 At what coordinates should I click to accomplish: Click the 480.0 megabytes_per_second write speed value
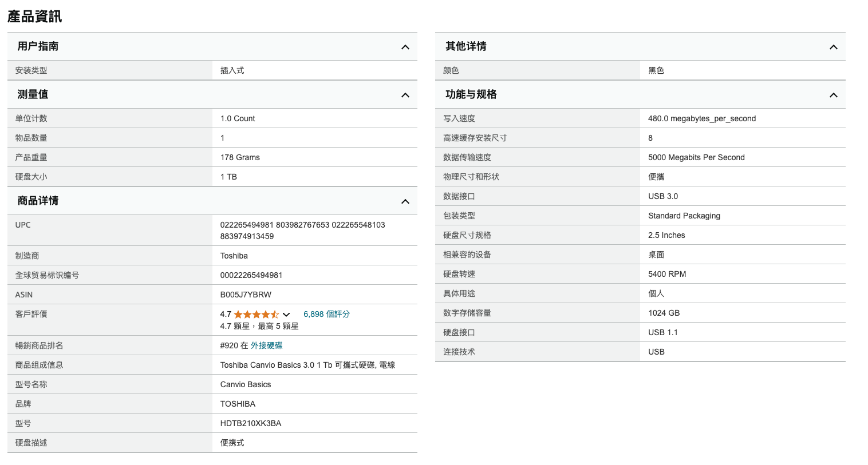click(x=701, y=118)
